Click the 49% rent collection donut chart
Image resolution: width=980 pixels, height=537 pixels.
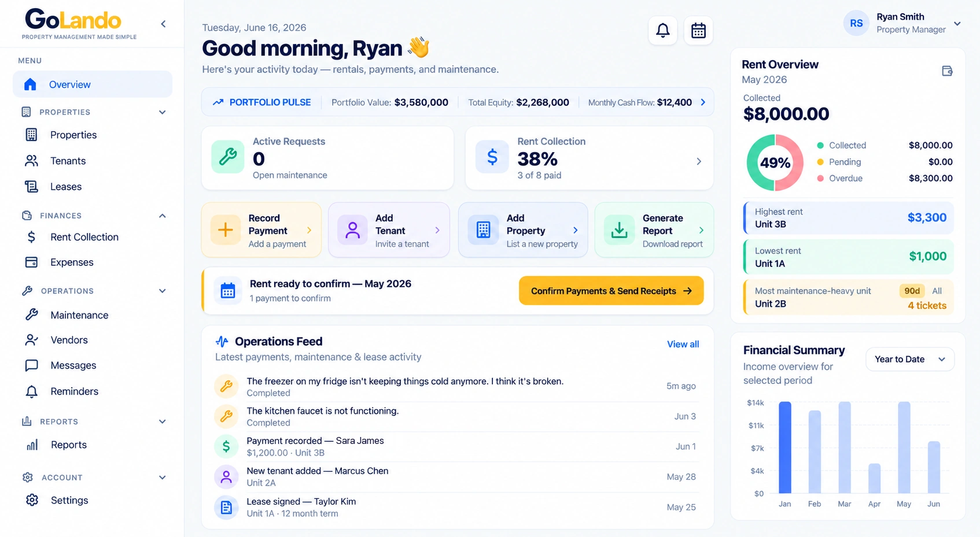click(775, 162)
